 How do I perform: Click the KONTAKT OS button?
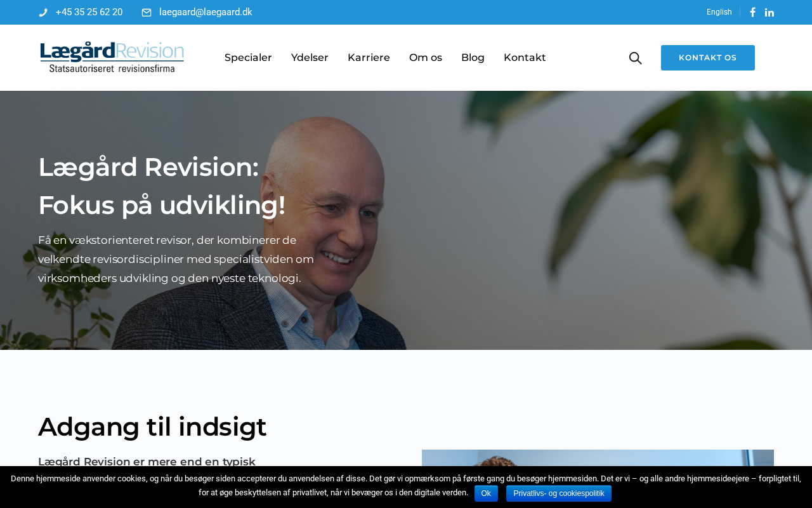click(x=708, y=58)
